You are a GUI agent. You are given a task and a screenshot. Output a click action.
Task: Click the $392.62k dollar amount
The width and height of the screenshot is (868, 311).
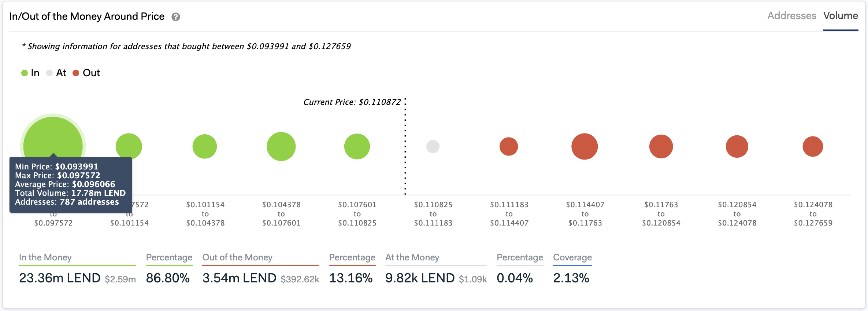tap(300, 279)
